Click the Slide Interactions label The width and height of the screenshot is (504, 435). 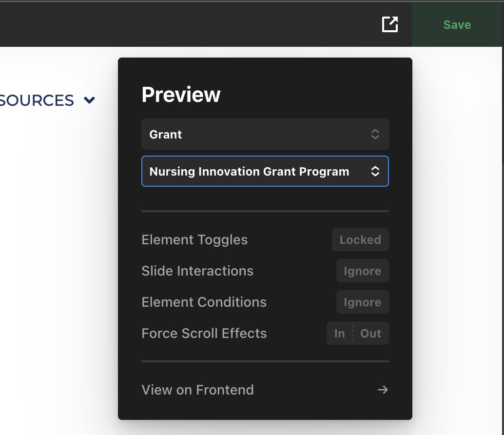pyautogui.click(x=197, y=271)
